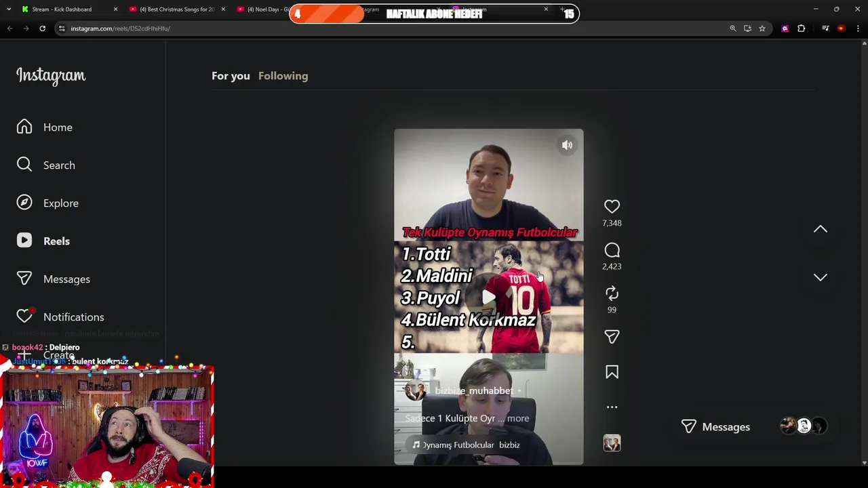The width and height of the screenshot is (868, 488).
Task: Open browser three-dot menu
Action: 858,28
